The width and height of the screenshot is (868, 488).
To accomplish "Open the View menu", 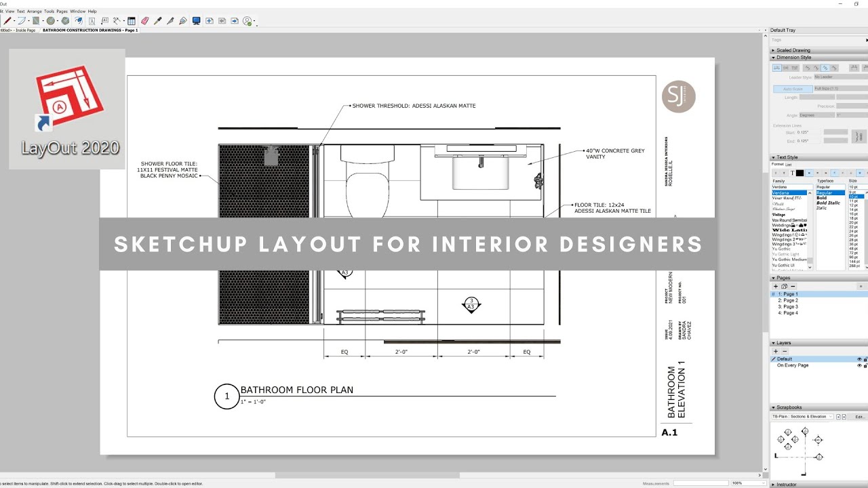I will [9, 12].
